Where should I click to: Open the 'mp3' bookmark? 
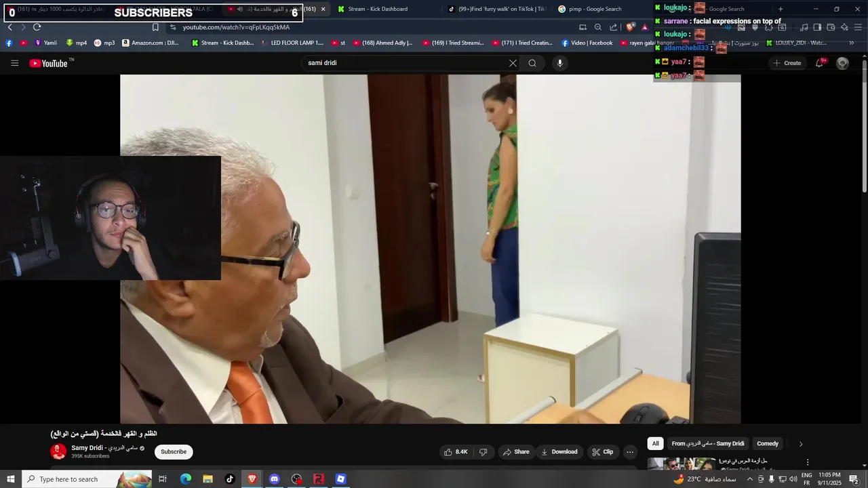(104, 43)
